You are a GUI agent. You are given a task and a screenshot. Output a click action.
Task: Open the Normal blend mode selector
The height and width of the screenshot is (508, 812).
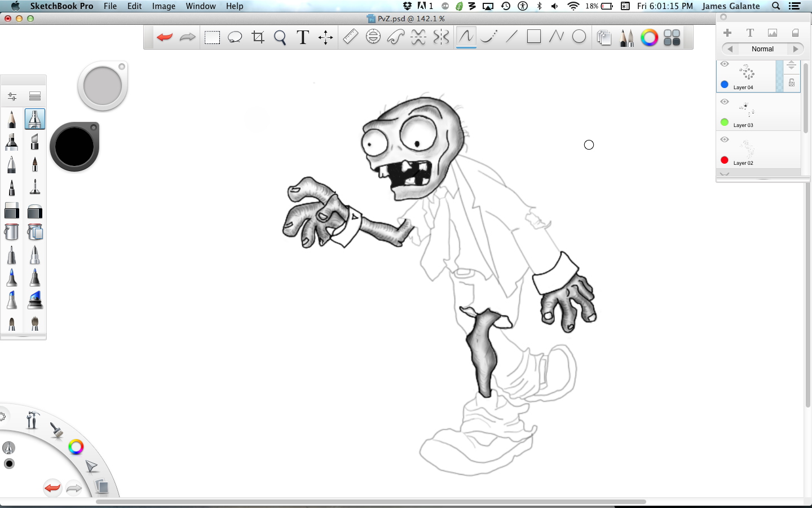(762, 49)
